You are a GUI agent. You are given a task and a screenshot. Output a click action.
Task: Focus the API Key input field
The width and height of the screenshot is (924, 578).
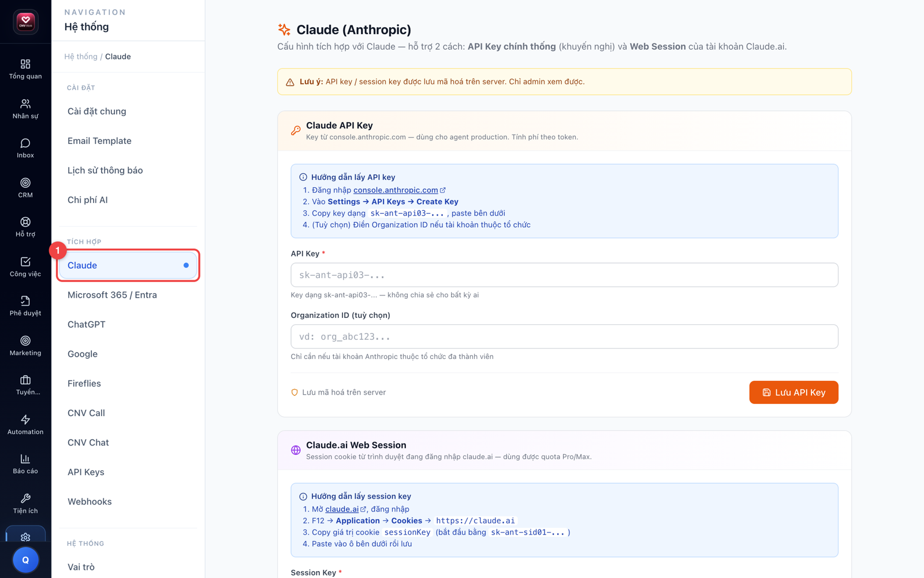(x=564, y=275)
